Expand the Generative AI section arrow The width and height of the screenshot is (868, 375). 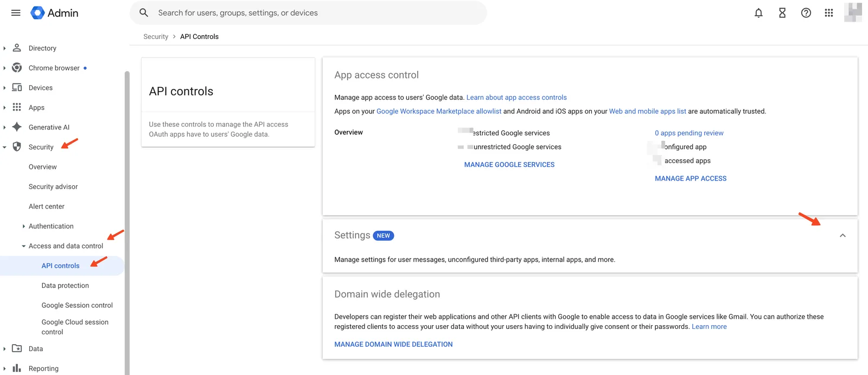pyautogui.click(x=4, y=127)
